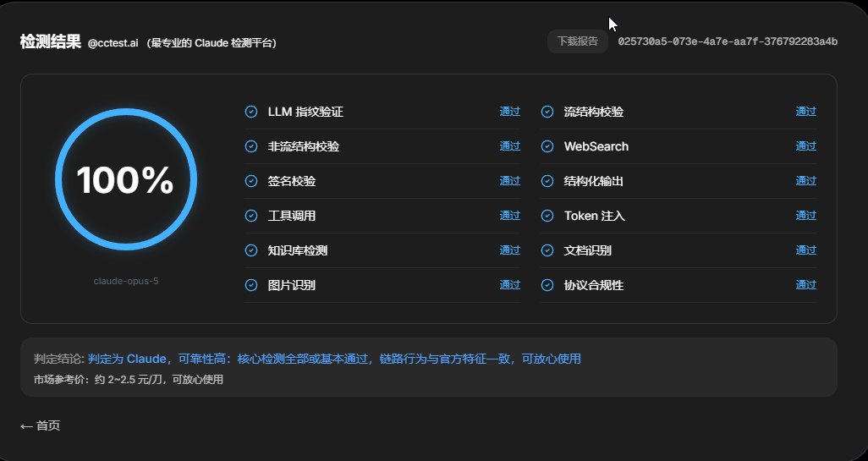Click the 通过 status for 协议合规性
The height and width of the screenshot is (461, 868).
coord(806,284)
